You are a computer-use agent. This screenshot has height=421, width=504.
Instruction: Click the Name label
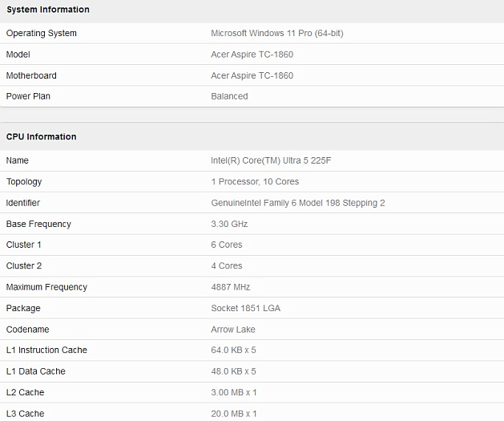[18, 160]
